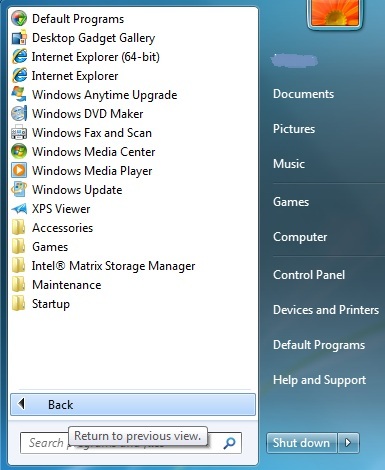Open Control Panel
The height and width of the screenshot is (470, 385).
309,275
